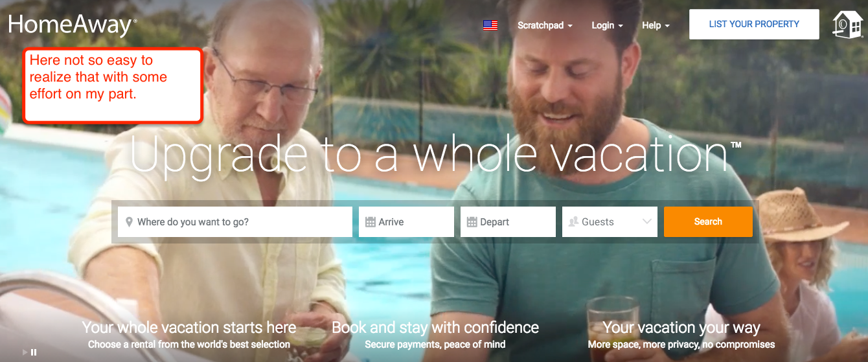Click 'Your whole vacation starts here' heading
This screenshot has width=868, height=362.
tap(189, 327)
